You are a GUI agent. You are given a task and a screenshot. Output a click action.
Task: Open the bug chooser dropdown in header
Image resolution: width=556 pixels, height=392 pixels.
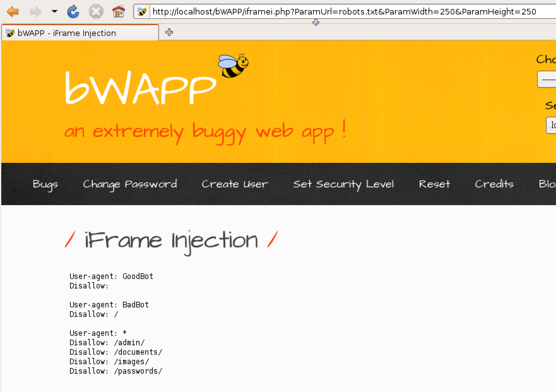point(547,80)
